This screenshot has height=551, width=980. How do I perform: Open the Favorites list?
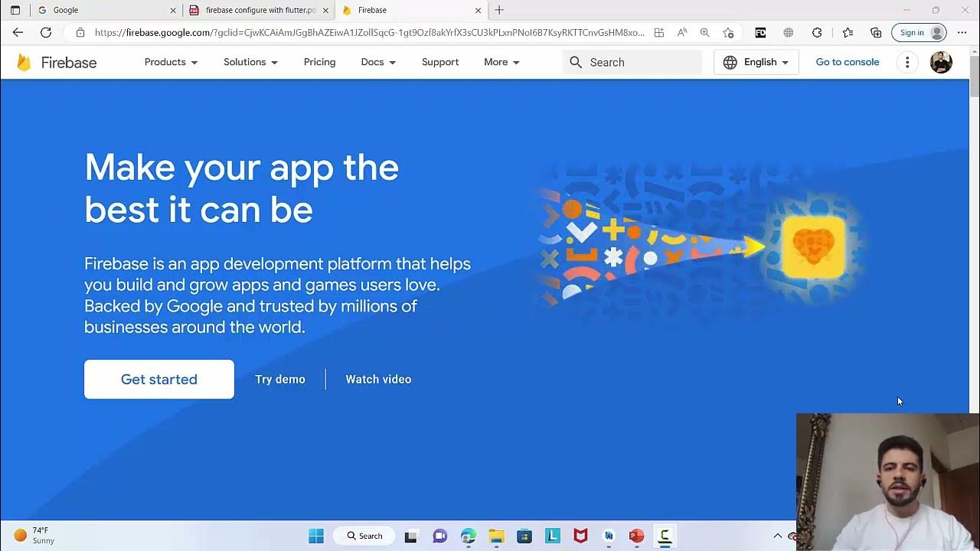click(848, 32)
